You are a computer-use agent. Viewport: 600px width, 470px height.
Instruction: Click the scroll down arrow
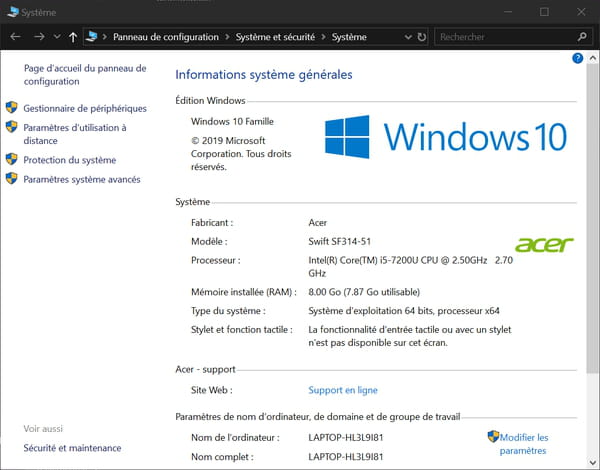pyautogui.click(x=593, y=463)
